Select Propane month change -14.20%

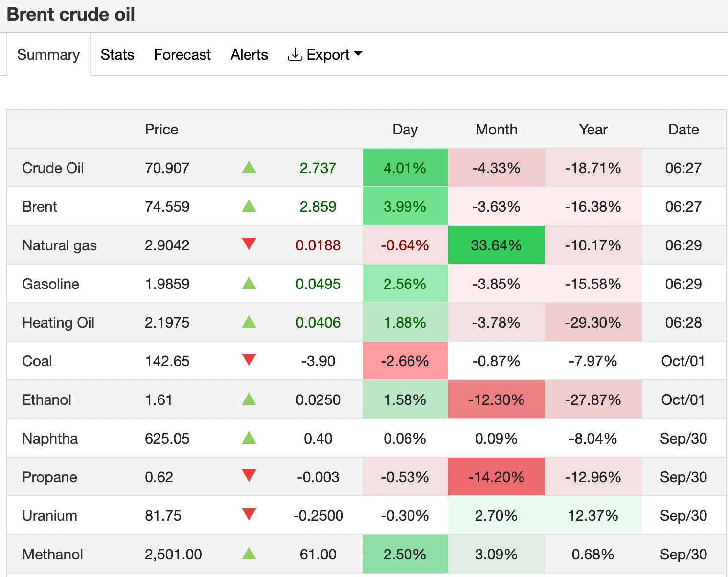(497, 477)
